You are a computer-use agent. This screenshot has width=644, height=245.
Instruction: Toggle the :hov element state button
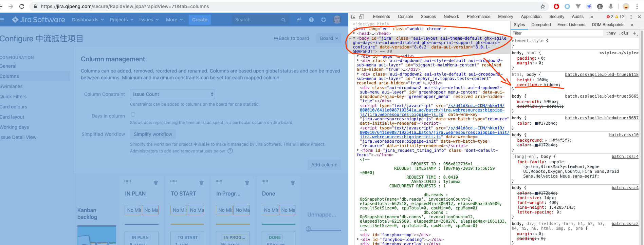click(x=611, y=33)
